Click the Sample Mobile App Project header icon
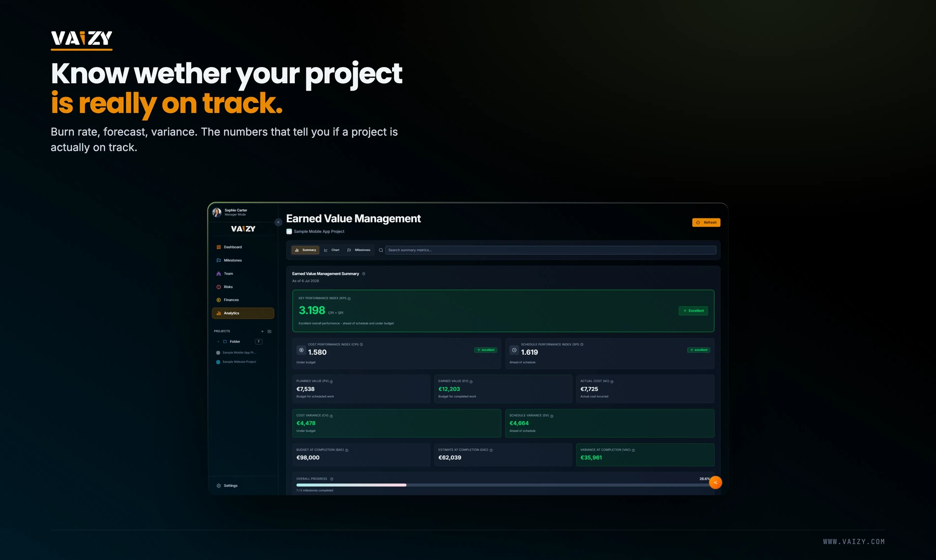 [x=289, y=231]
